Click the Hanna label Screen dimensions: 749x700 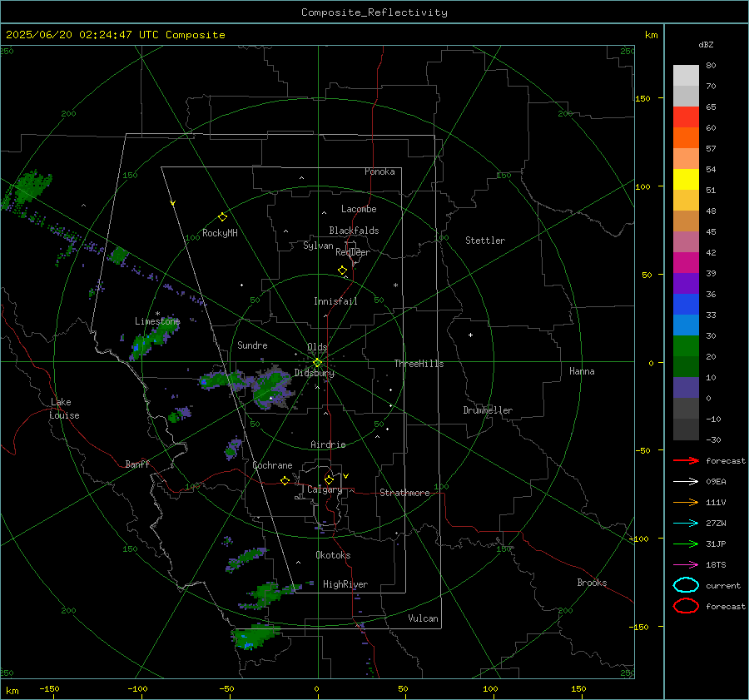click(582, 371)
